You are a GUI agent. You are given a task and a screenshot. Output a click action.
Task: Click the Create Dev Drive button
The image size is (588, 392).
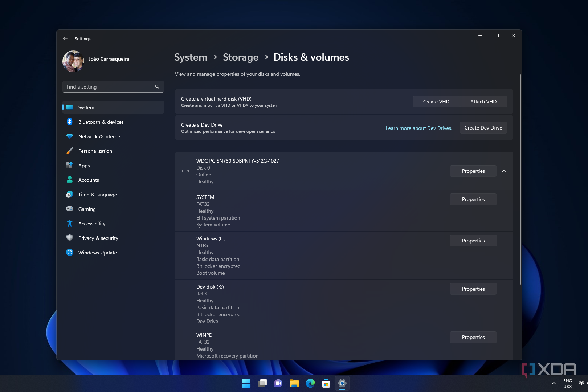click(483, 128)
